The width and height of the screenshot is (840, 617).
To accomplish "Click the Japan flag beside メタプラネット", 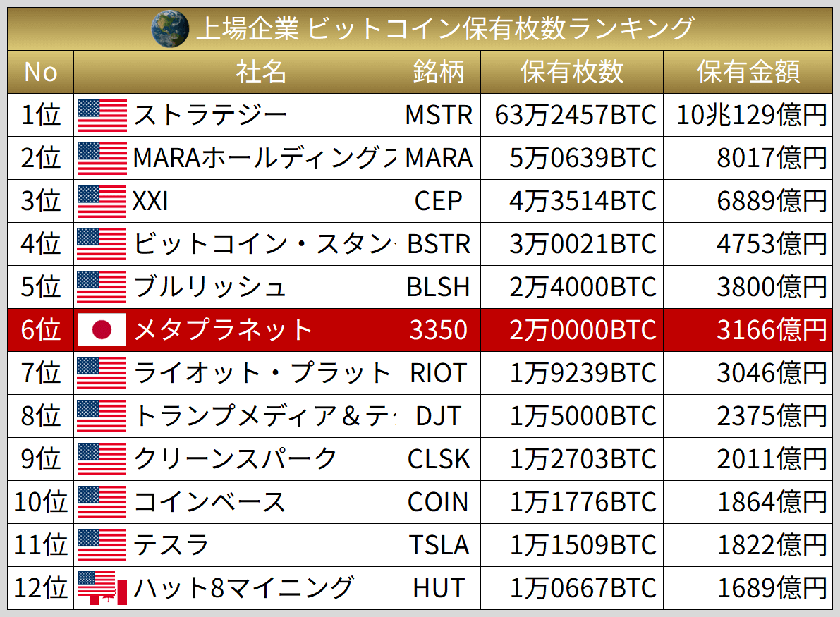I will [102, 330].
